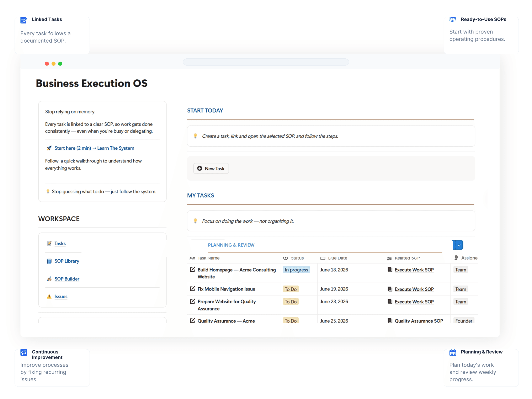
Task: Open the Quality Assurance SOP link
Action: [419, 321]
